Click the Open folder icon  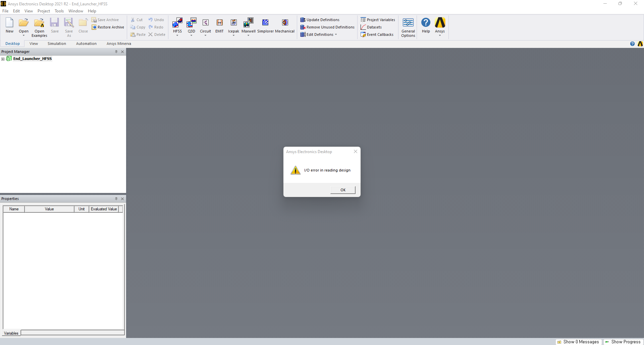(23, 23)
